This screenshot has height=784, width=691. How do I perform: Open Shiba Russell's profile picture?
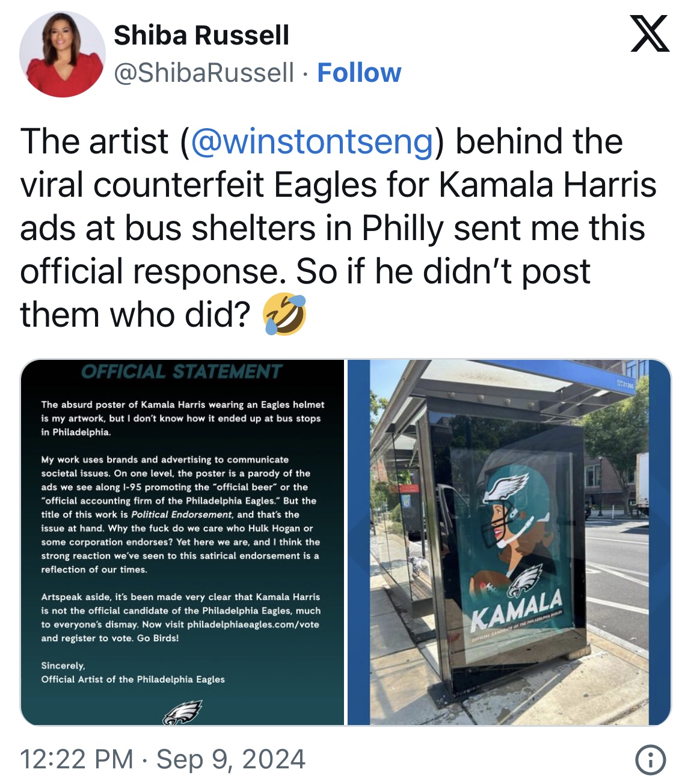62,54
